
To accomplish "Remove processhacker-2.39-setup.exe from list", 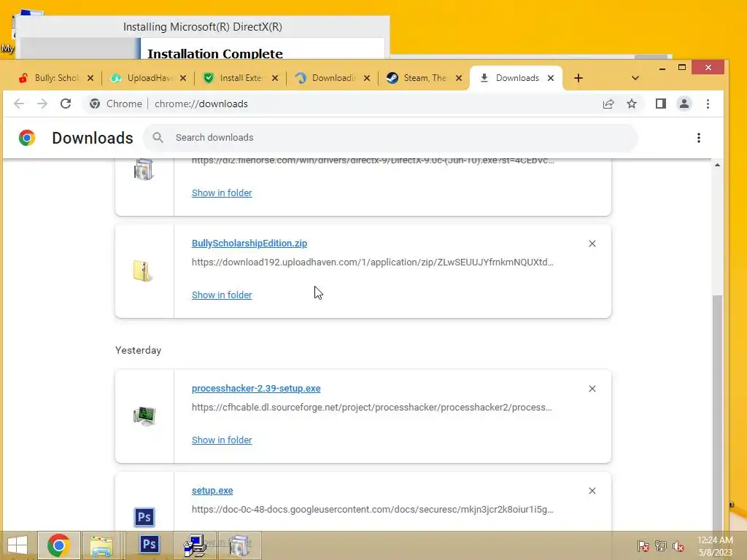I will 592,389.
